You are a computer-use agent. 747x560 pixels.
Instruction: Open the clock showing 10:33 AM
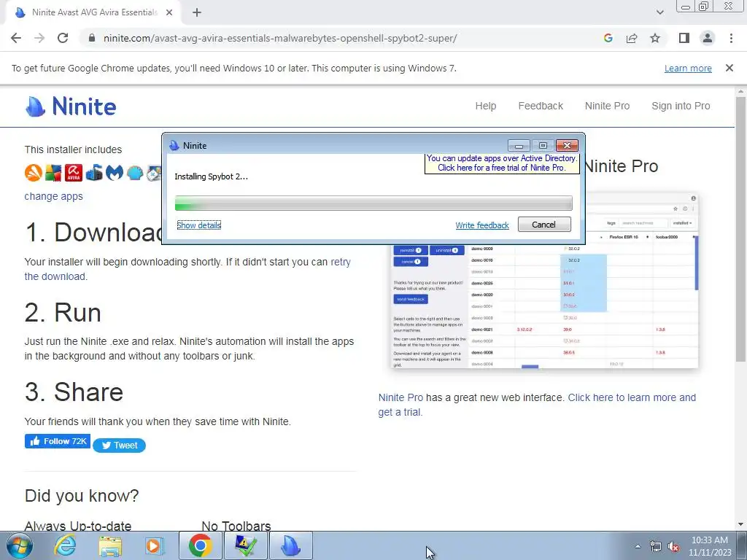[x=709, y=546]
